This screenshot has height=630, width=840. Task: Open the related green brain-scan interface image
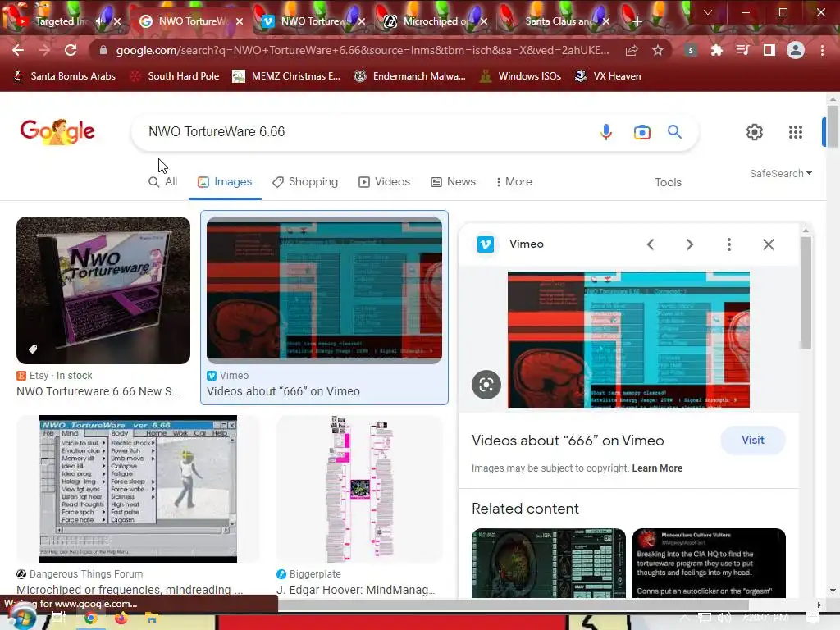tap(549, 563)
